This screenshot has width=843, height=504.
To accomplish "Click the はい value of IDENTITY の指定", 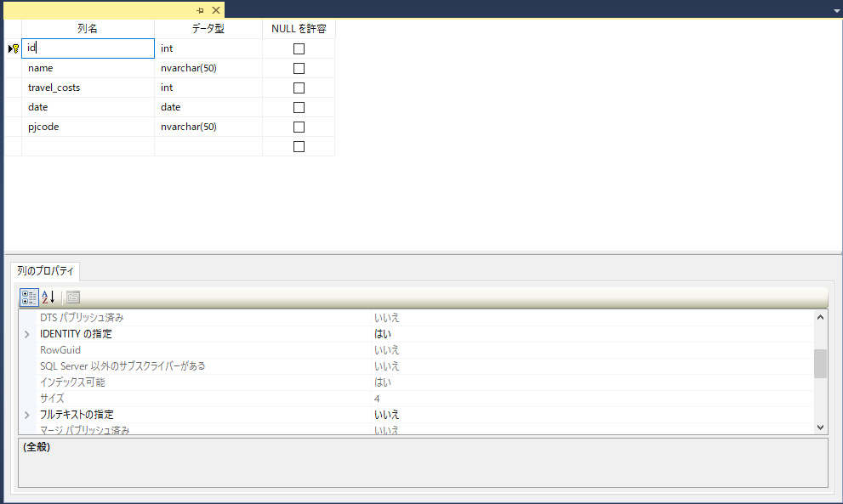I will tap(383, 334).
